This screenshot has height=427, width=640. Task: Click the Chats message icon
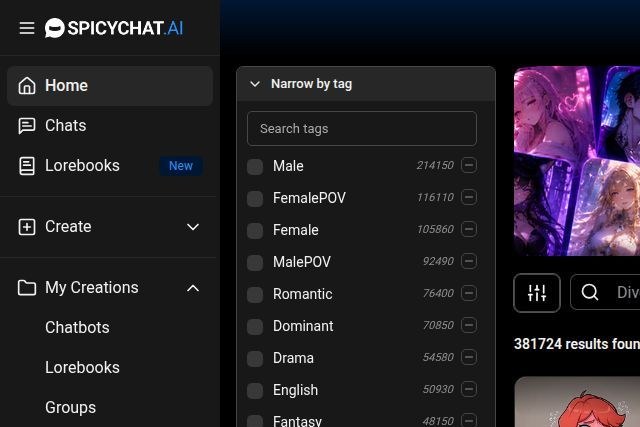click(x=27, y=126)
